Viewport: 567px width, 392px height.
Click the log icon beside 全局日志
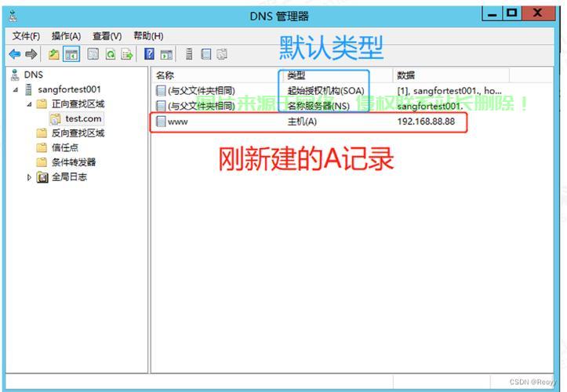point(42,177)
